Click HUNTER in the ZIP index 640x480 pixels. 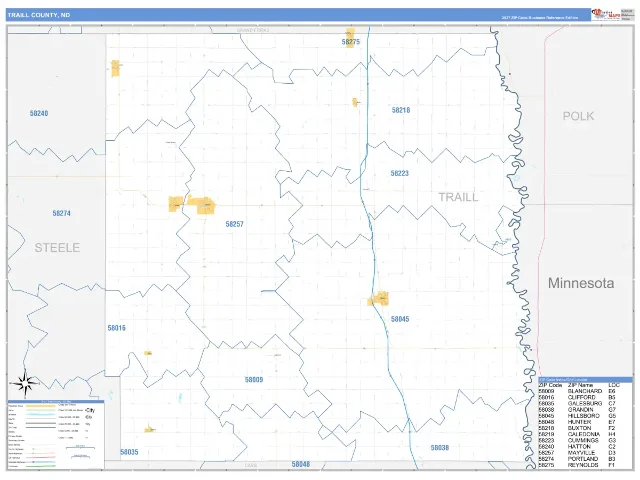(579, 422)
